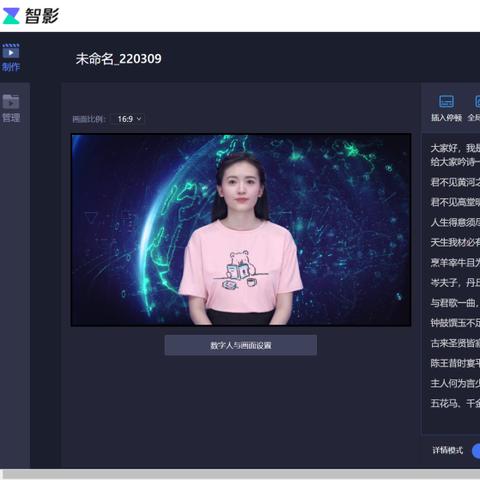Select the digital human video preview

coord(241,230)
